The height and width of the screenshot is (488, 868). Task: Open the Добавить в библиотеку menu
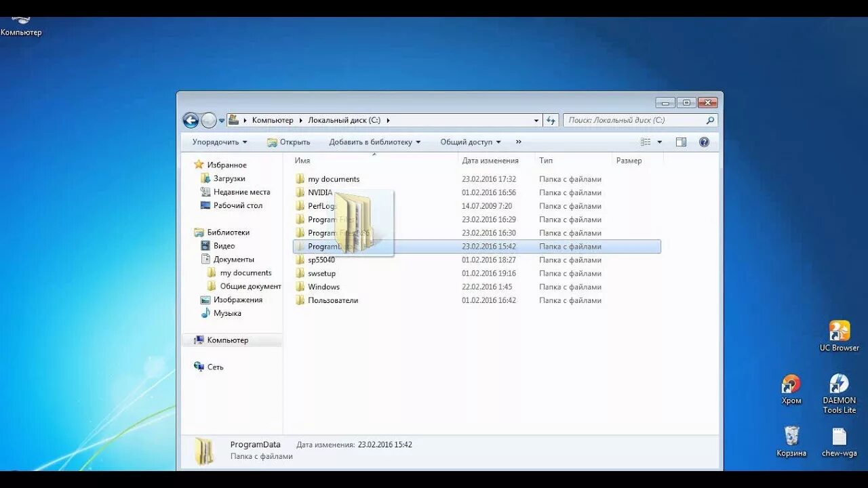coord(375,142)
